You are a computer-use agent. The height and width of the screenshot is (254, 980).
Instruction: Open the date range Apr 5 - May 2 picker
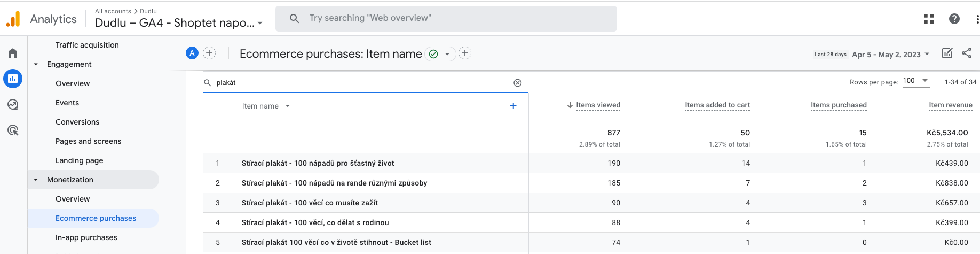coord(890,55)
